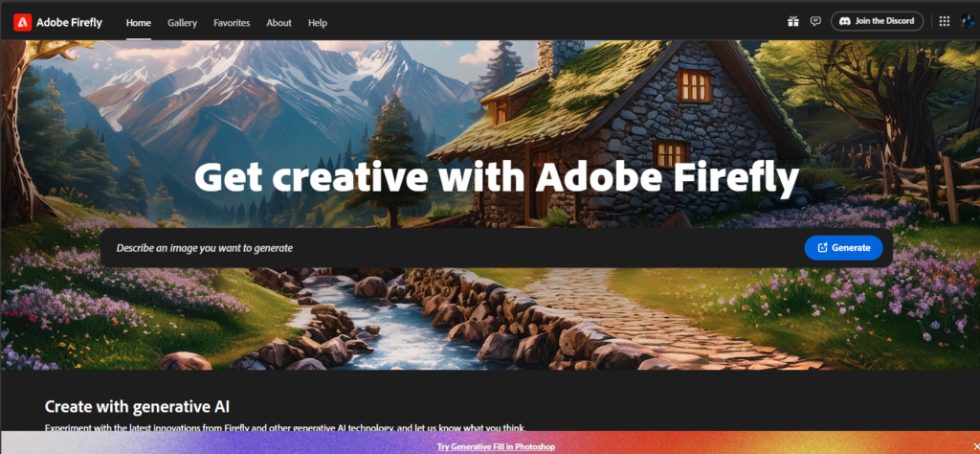Go to the Home tab
Screen dimensions: 980x454
point(139,23)
